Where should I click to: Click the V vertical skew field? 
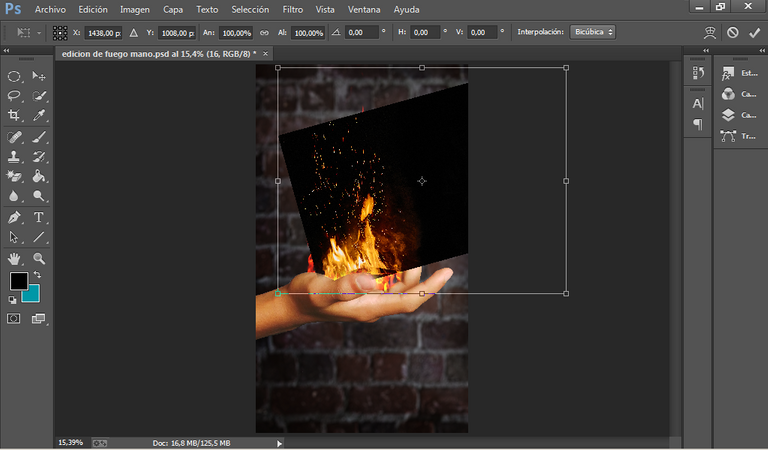click(x=483, y=33)
